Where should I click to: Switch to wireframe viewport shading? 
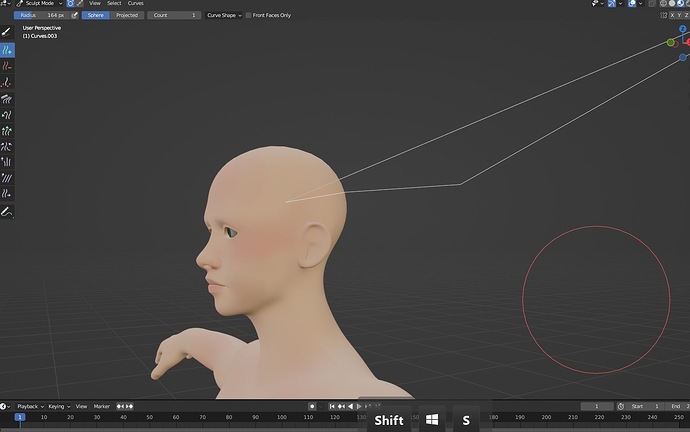[663, 4]
